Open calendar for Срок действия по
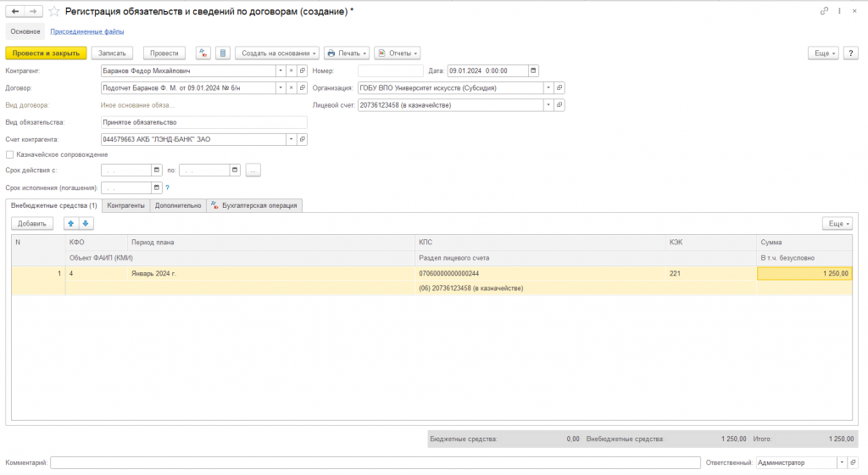Screen dimensions: 868x475 (x=235, y=170)
